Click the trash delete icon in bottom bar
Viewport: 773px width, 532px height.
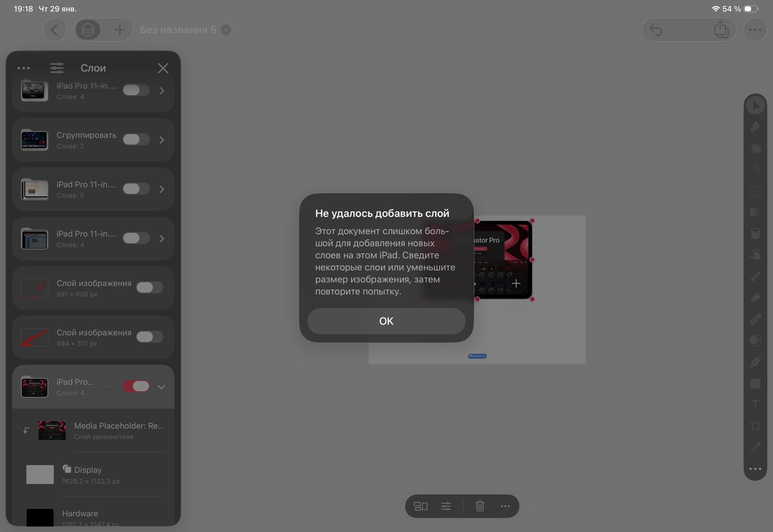click(480, 506)
